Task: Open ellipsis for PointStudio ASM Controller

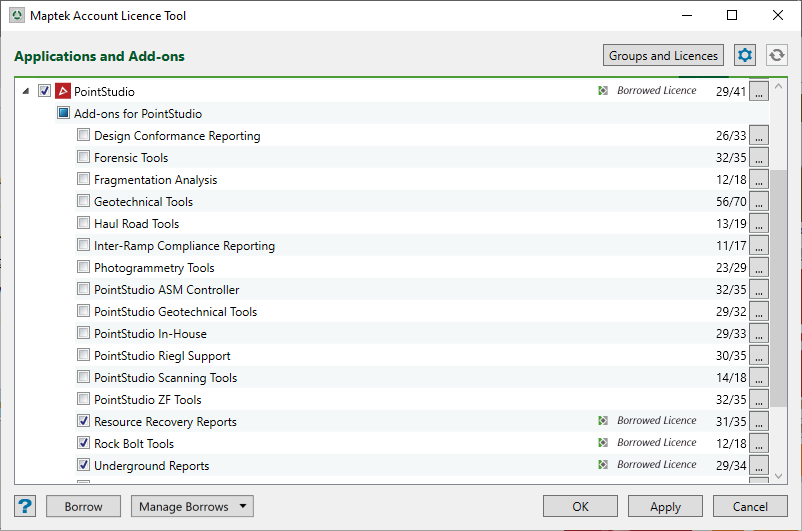Action: coord(759,290)
